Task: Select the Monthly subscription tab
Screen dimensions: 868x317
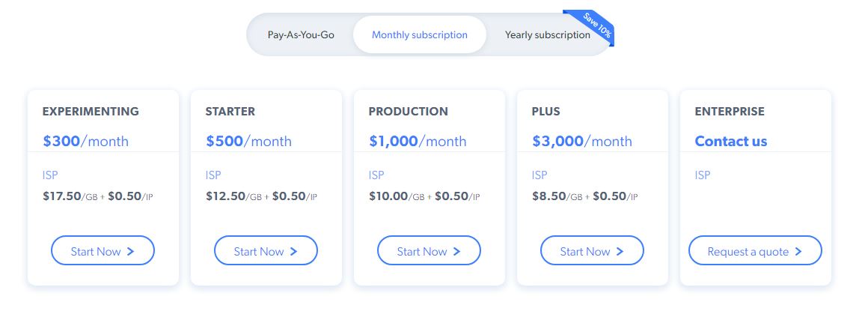Action: [x=419, y=34]
